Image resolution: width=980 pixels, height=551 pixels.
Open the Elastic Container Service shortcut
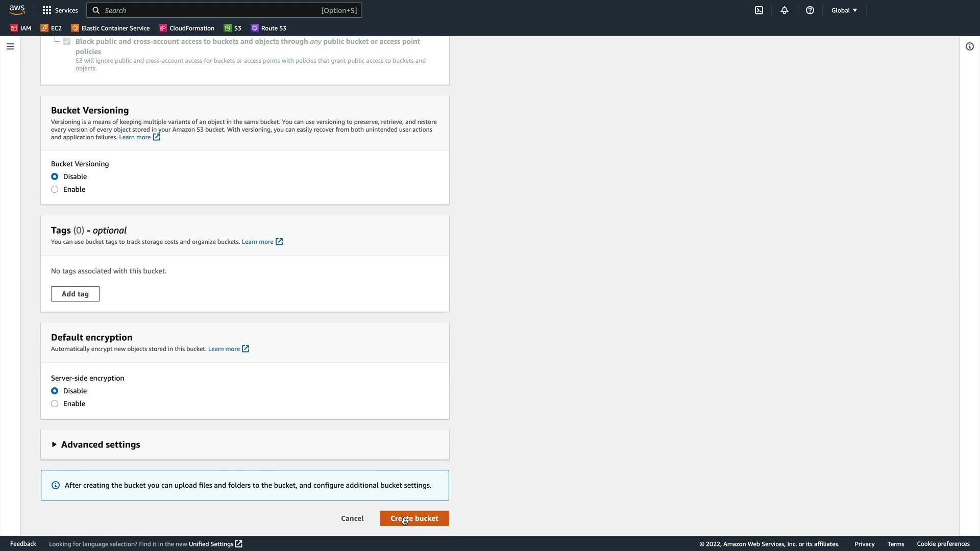110,28
